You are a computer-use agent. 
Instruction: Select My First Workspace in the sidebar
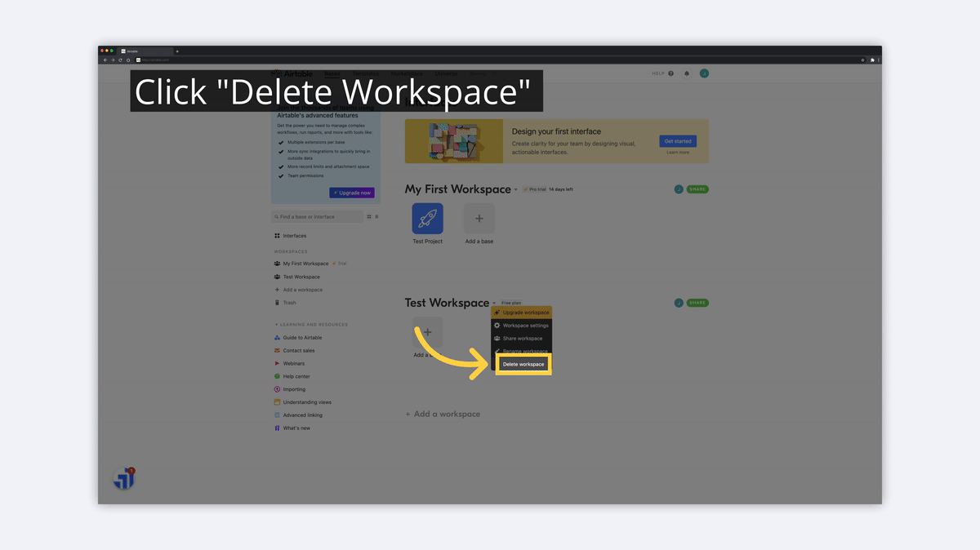302,264
